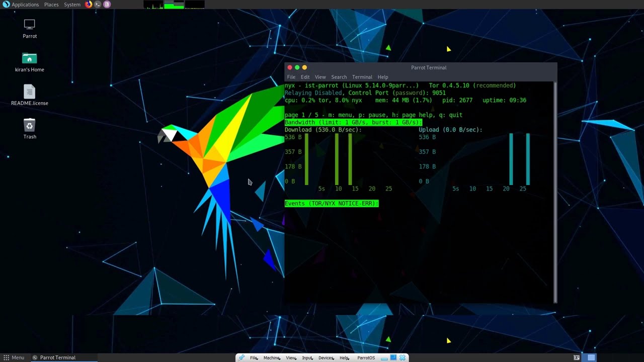This screenshot has height=362, width=644.
Task: Expand VirtualBox Input dropdown
Action: [x=308, y=357]
